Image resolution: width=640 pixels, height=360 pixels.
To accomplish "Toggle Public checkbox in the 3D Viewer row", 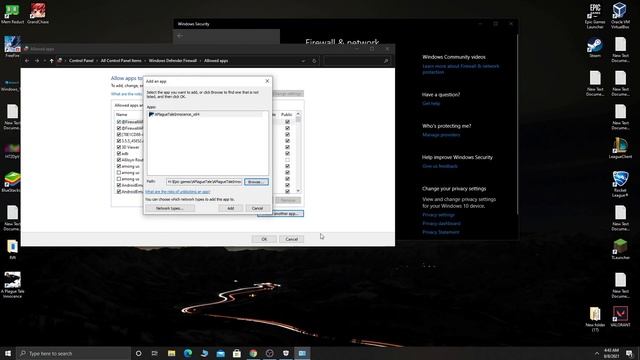I will pos(287,147).
